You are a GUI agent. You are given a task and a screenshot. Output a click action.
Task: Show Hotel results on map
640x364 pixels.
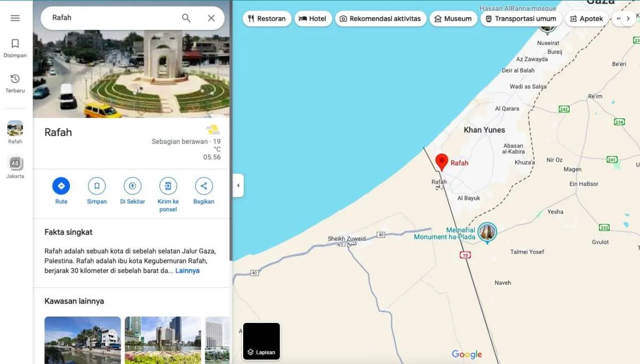tap(313, 18)
